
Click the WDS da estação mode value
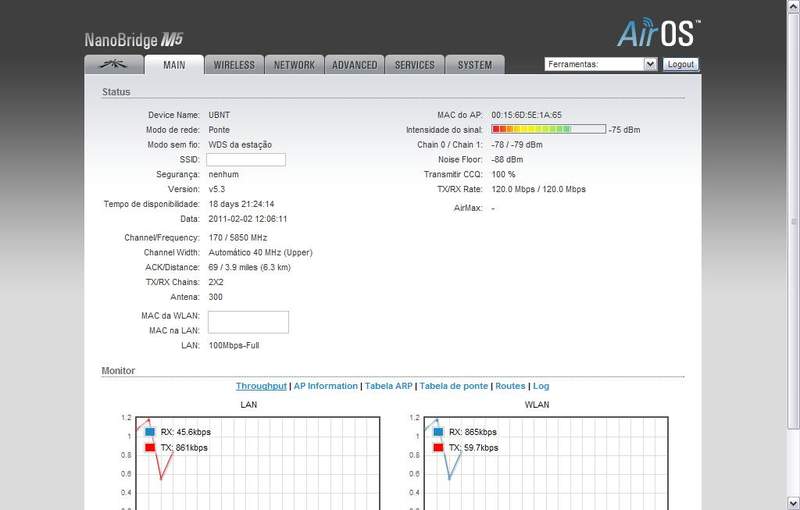coord(240,145)
